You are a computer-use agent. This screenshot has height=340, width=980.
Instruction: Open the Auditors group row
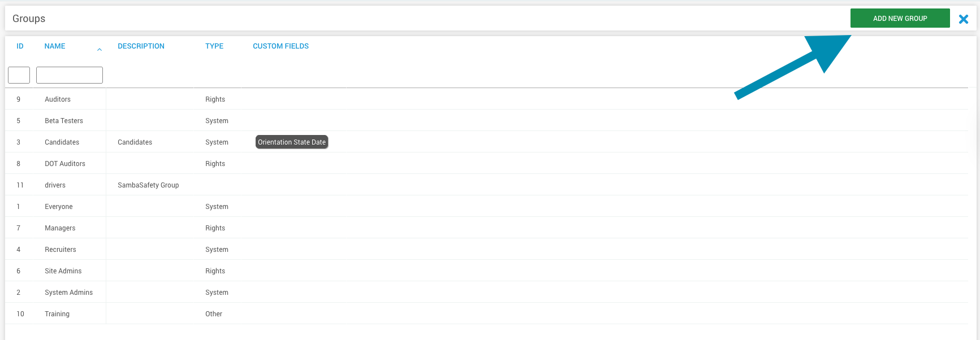[x=58, y=99]
